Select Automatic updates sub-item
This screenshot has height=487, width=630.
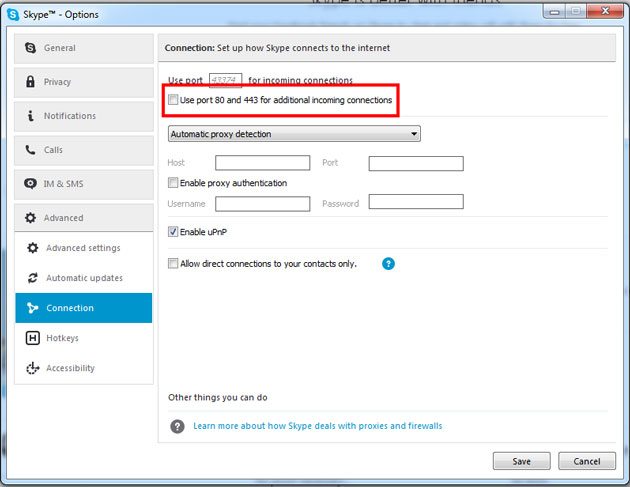point(84,278)
